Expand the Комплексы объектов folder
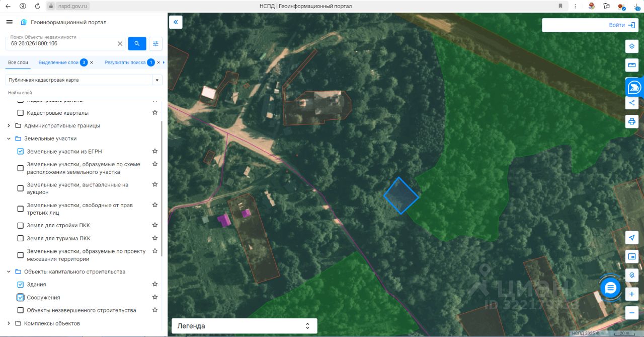 9,323
